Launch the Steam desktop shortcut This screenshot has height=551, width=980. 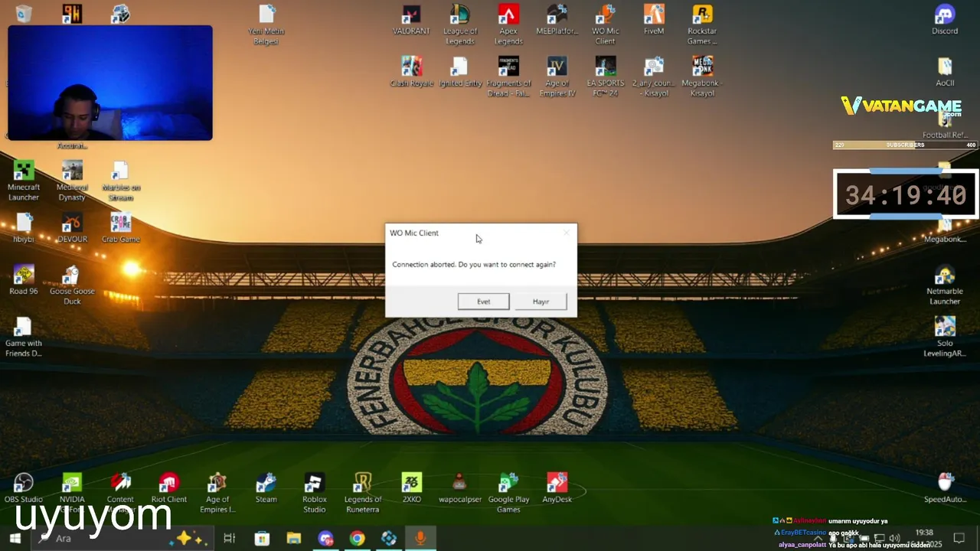(266, 487)
